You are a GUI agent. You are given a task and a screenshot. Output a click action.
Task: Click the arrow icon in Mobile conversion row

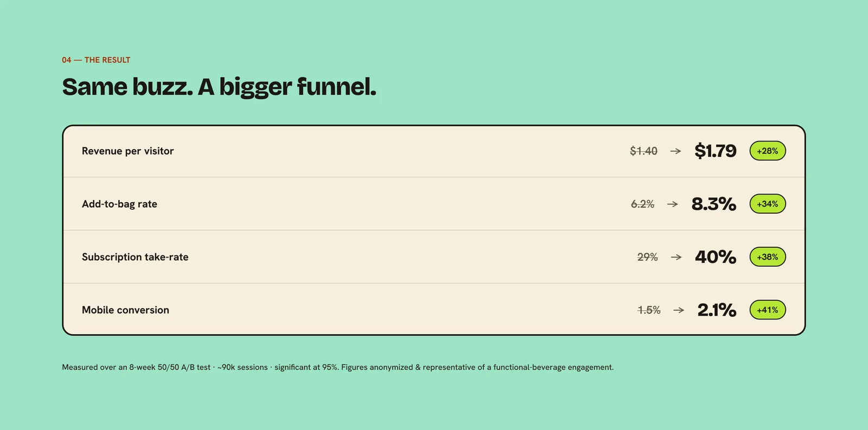679,310
